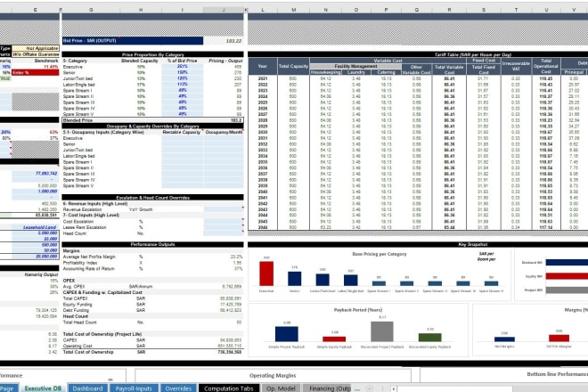
Task: Select the red Enter % cell
Action: [x=36, y=72]
